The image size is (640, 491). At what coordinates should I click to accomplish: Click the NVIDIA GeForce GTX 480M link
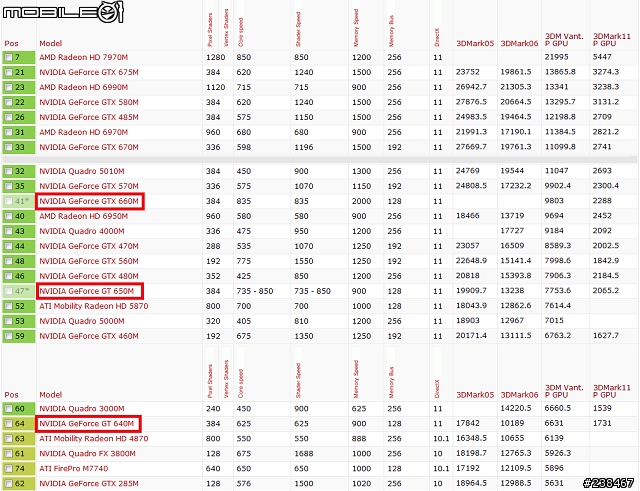click(89, 276)
